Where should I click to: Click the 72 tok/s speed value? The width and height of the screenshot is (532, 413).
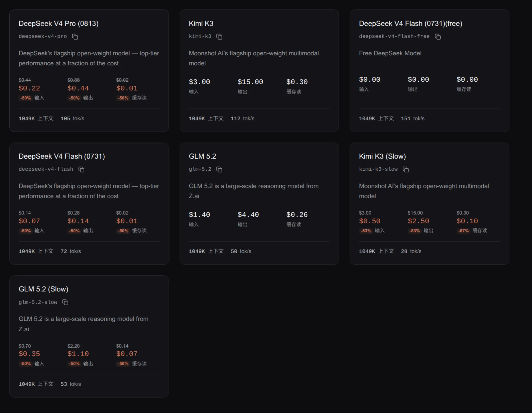[x=71, y=251]
